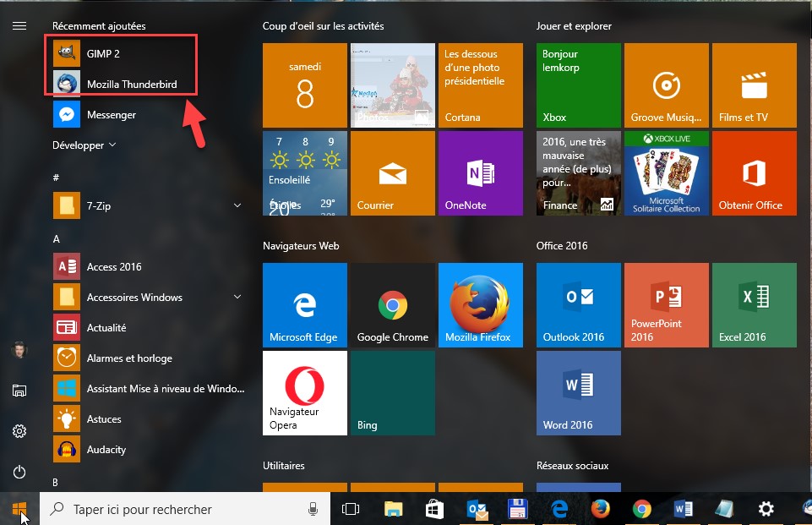
Task: Click the # section header in app list
Action: click(x=57, y=178)
